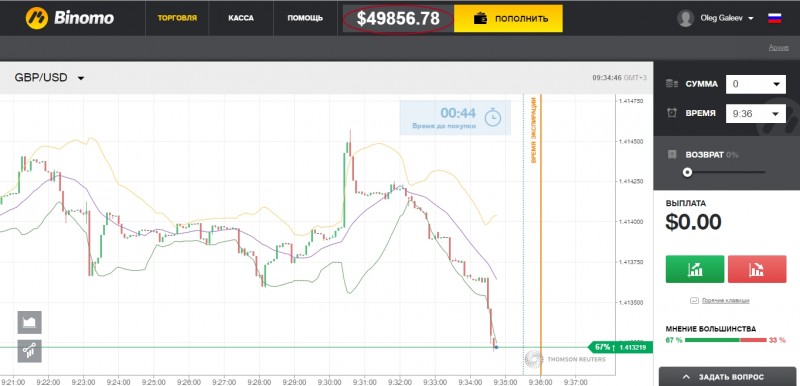Open the chart indicators tool icon
800x386 pixels.
[x=30, y=351]
